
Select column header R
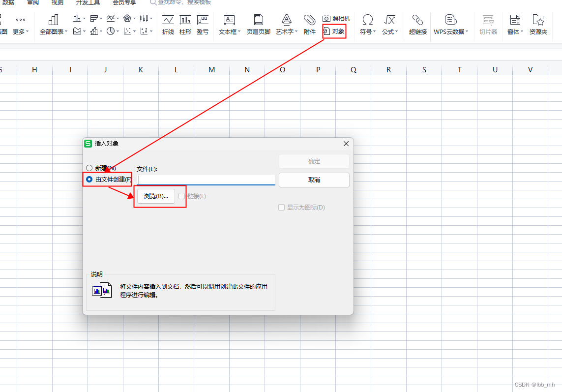click(388, 69)
